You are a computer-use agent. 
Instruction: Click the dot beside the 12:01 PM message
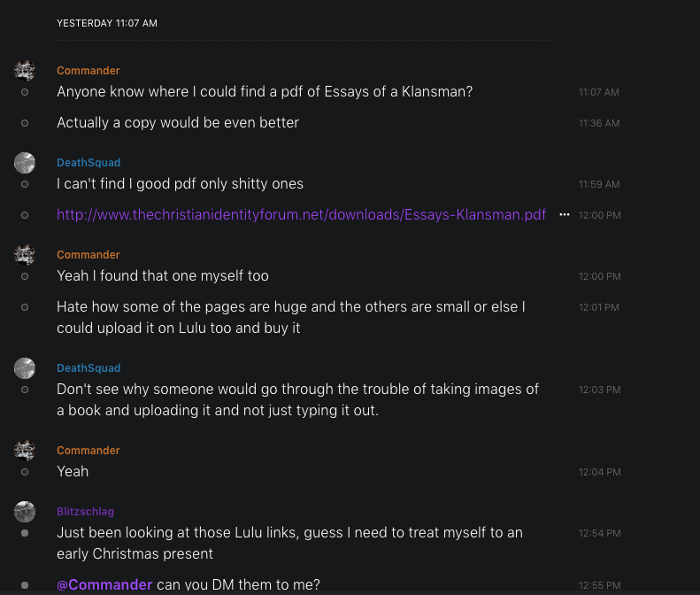[x=25, y=307]
